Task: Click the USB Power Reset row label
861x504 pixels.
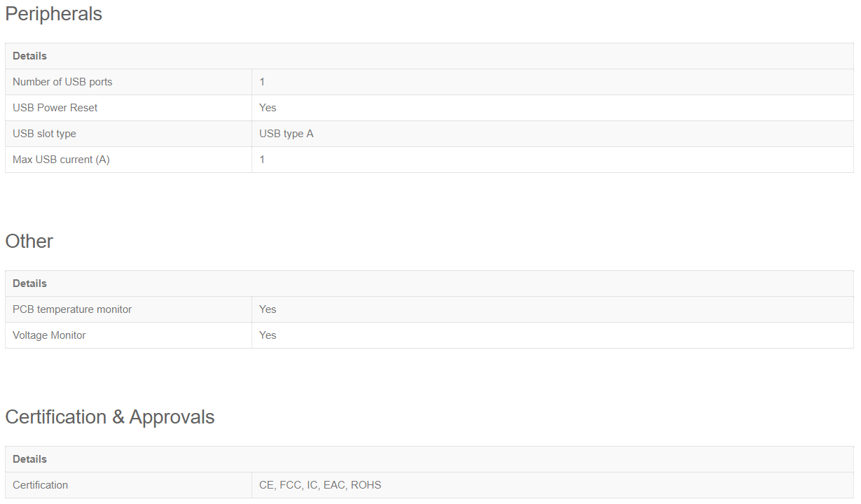Action: 55,108
